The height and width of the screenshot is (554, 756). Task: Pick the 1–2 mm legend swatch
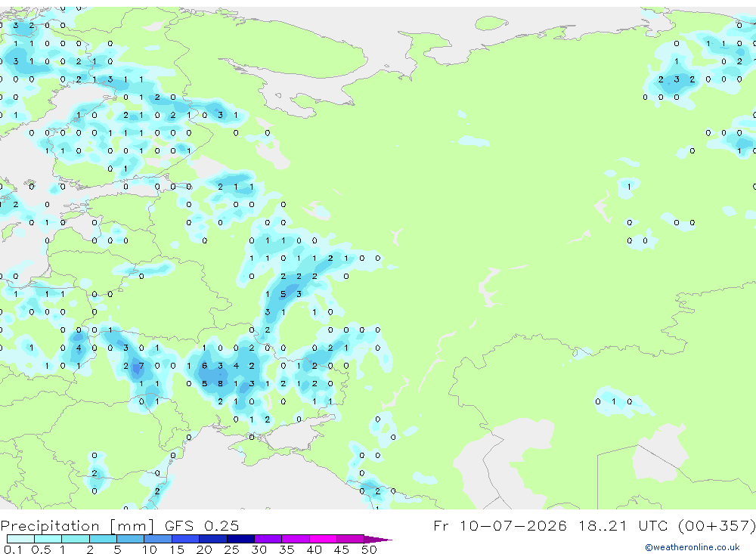tap(76, 539)
